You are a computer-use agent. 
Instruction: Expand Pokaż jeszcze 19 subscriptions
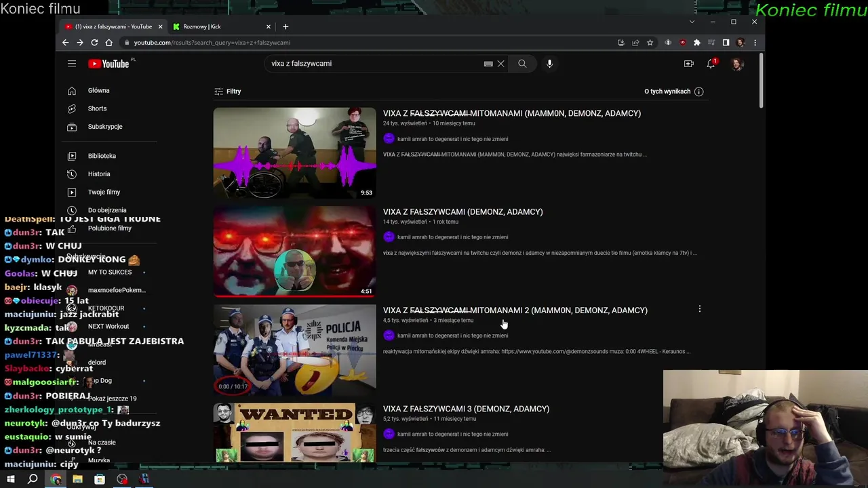point(113,399)
